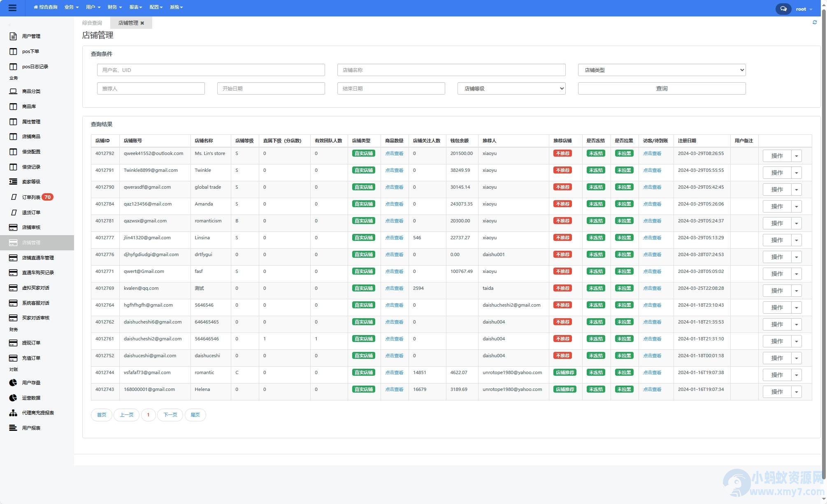
Task: Open the 系统 top menu
Action: pyautogui.click(x=176, y=7)
